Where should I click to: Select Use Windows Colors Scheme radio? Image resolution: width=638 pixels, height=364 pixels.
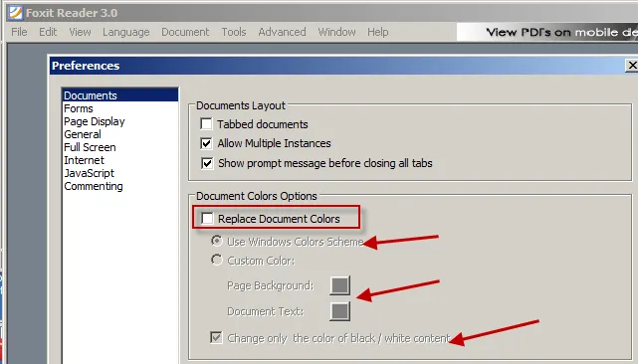tap(217, 241)
